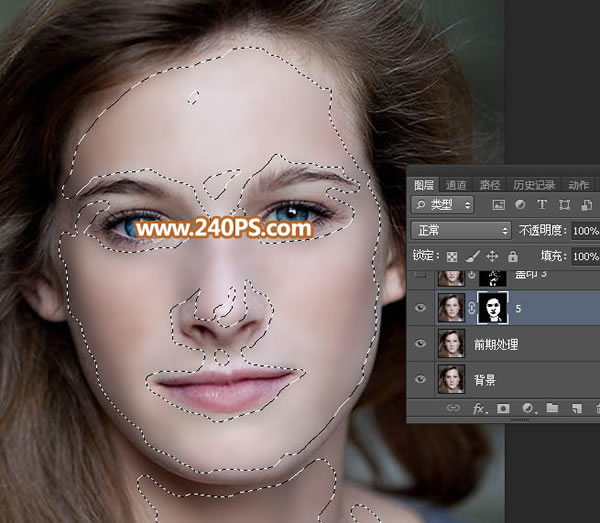The height and width of the screenshot is (523, 600).
Task: Open the 类型 filter type dropdown
Action: [443, 205]
